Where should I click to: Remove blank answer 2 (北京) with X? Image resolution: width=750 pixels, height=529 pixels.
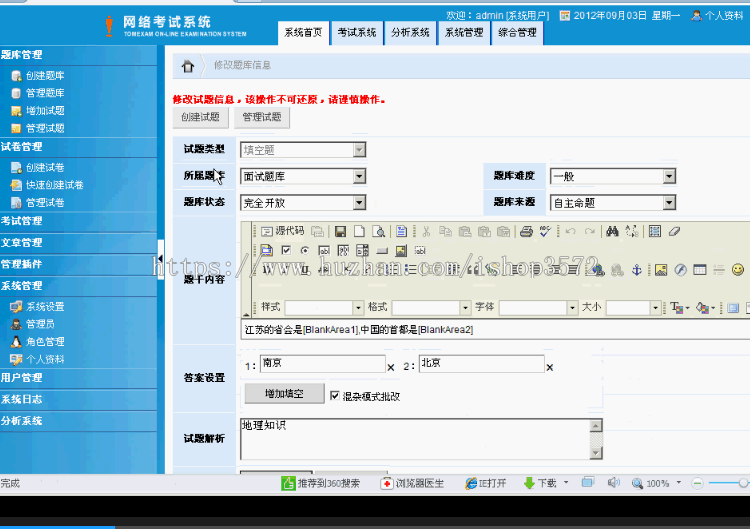click(x=550, y=367)
